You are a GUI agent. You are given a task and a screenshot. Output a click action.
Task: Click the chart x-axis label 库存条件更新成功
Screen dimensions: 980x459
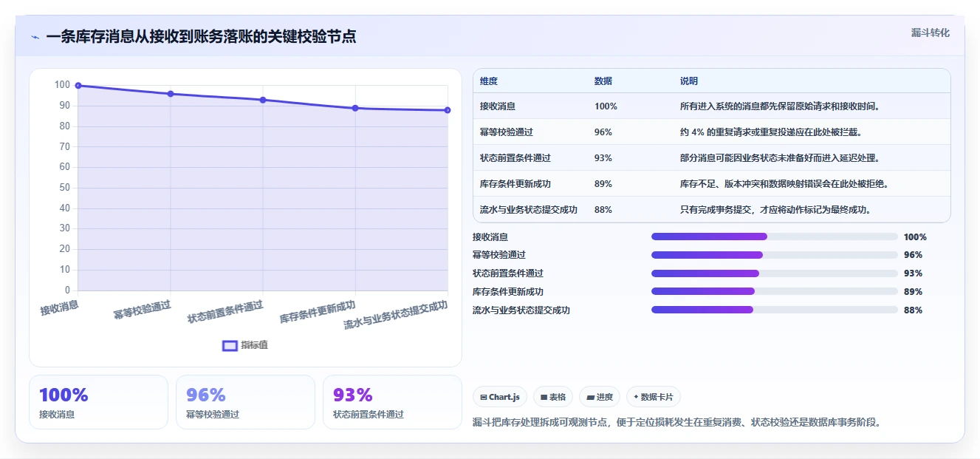[318, 312]
